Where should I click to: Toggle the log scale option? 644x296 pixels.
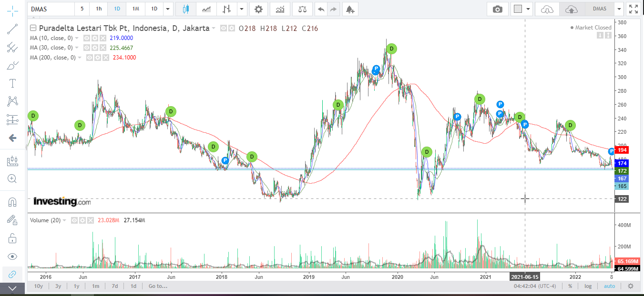(x=588, y=286)
